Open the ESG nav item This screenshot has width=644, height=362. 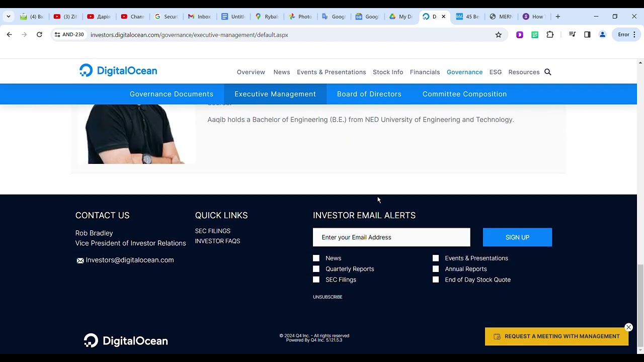click(x=496, y=72)
